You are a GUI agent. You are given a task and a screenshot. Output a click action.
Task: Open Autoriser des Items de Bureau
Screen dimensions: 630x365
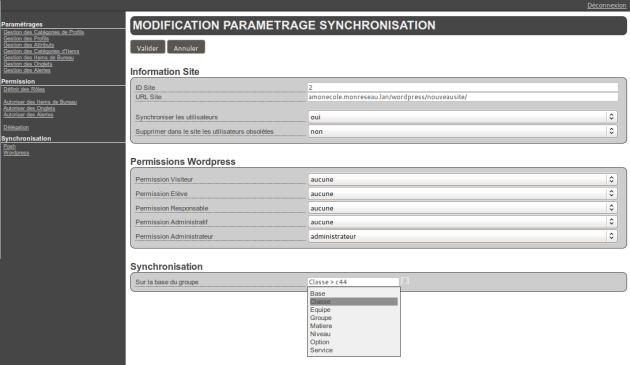[x=40, y=102]
